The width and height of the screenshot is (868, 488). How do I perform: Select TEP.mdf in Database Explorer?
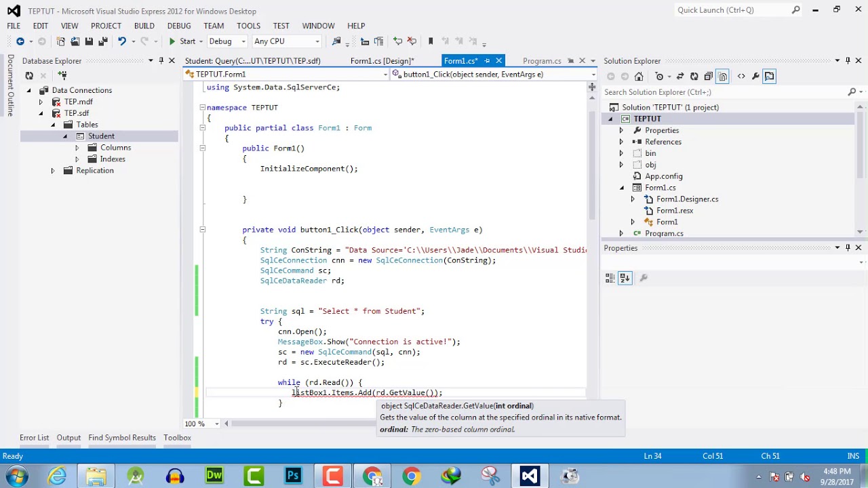coord(78,102)
